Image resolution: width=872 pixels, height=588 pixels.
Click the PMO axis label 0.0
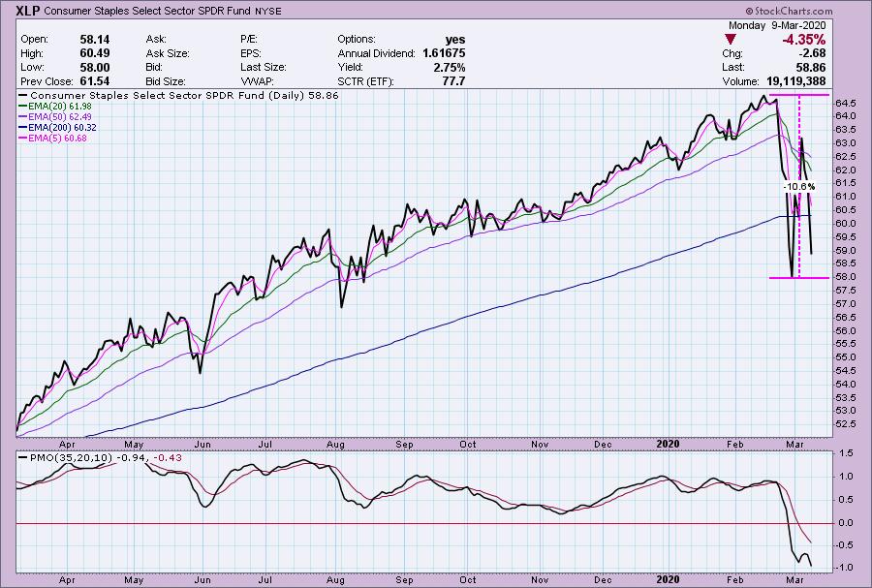coord(846,523)
